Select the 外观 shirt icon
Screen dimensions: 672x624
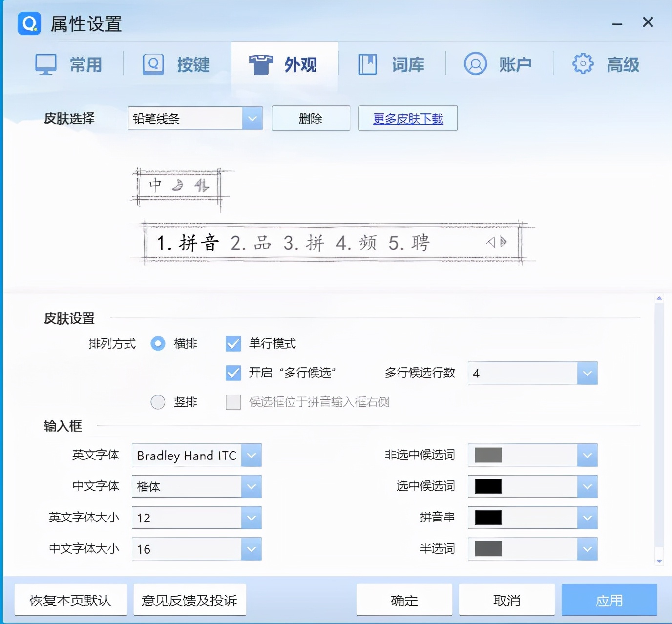(x=260, y=63)
